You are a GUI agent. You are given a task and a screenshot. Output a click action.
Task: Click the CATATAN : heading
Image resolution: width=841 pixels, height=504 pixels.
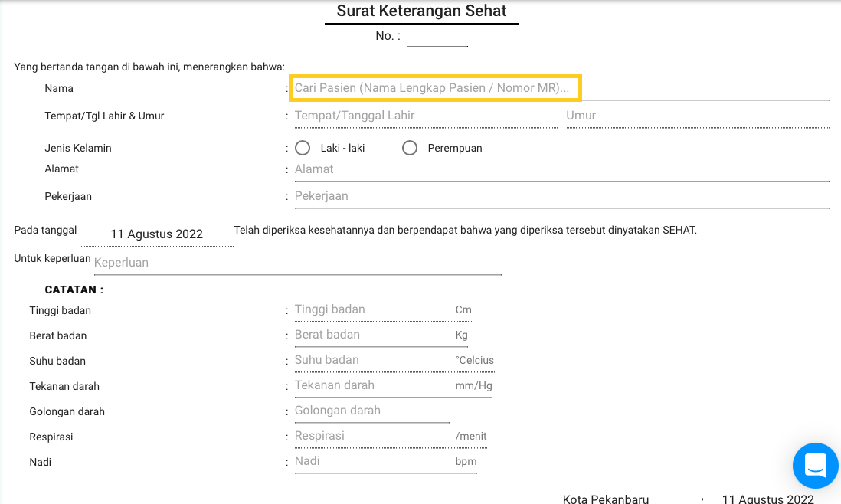[x=74, y=290]
